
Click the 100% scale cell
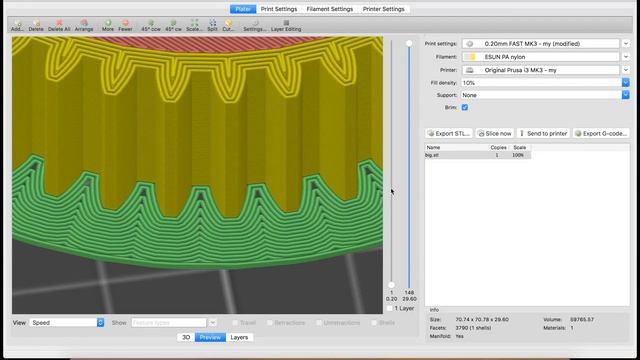(518, 155)
